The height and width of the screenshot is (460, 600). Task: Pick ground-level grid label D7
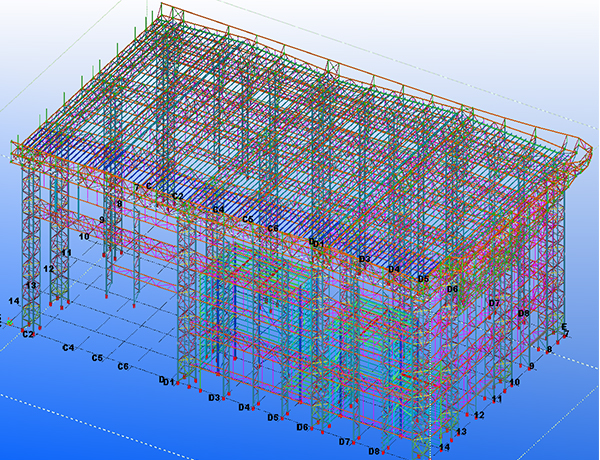point(344,441)
